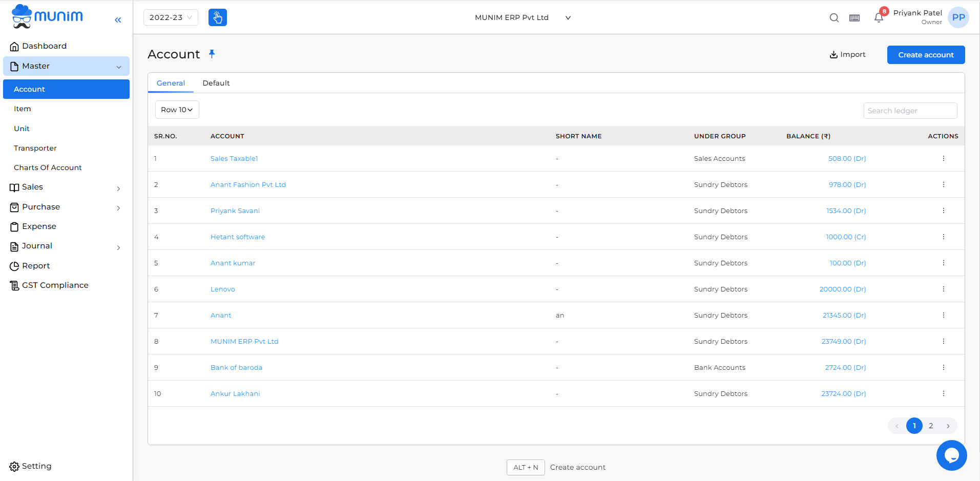Screen dimensions: 980x481
Task: Open actions menu for Lenovo row
Action: (x=943, y=289)
